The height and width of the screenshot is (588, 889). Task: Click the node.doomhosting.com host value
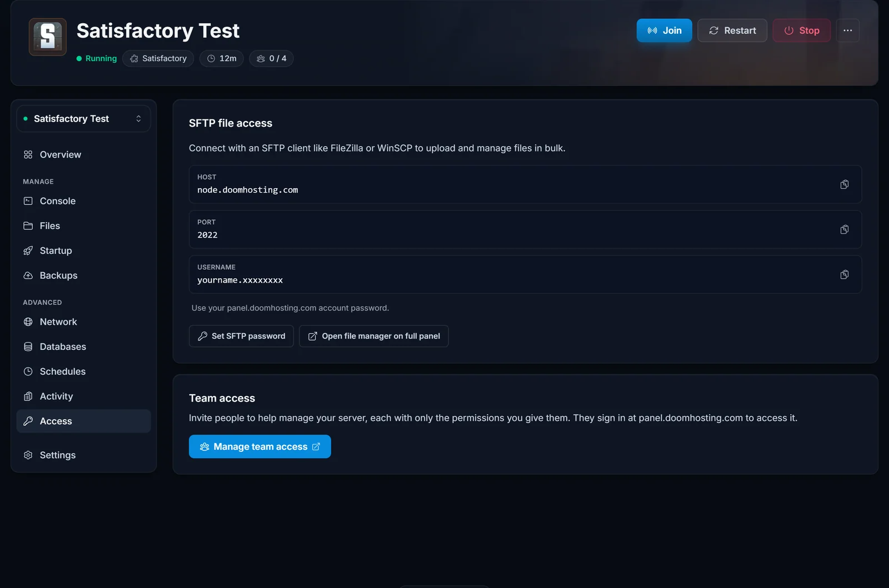[248, 190]
